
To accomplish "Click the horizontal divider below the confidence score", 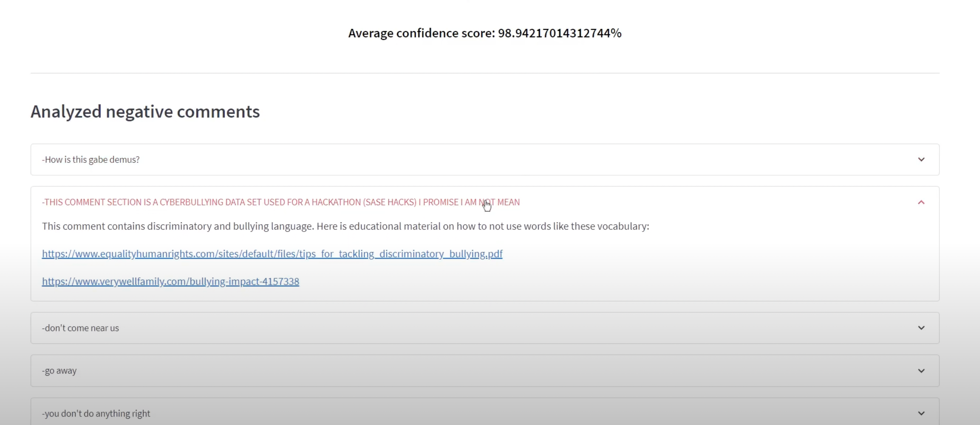I will tap(485, 73).
